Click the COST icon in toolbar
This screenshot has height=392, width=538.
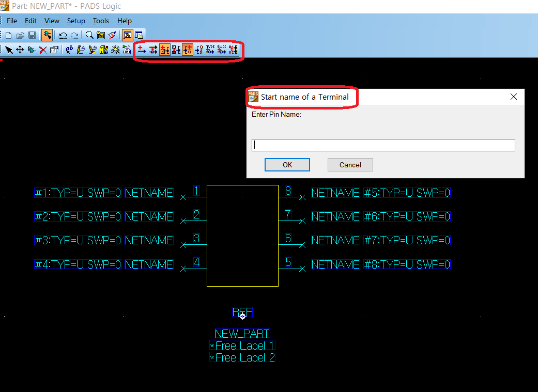coord(127,50)
